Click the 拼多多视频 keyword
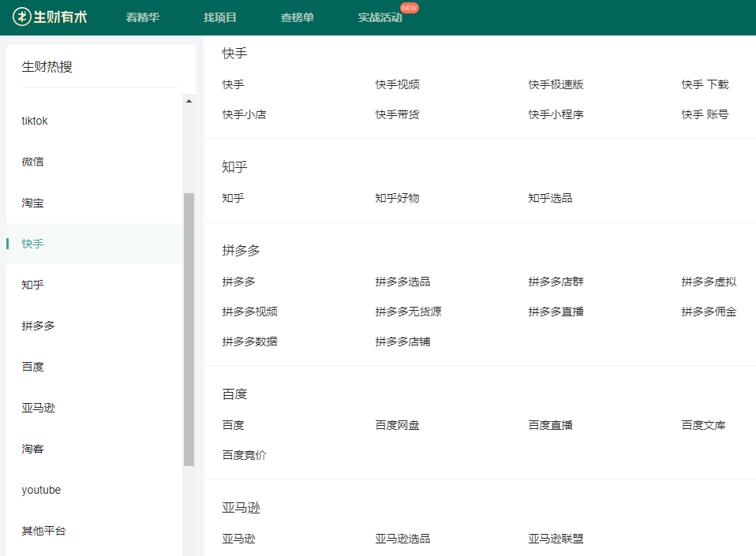Image resolution: width=756 pixels, height=556 pixels. click(x=249, y=312)
